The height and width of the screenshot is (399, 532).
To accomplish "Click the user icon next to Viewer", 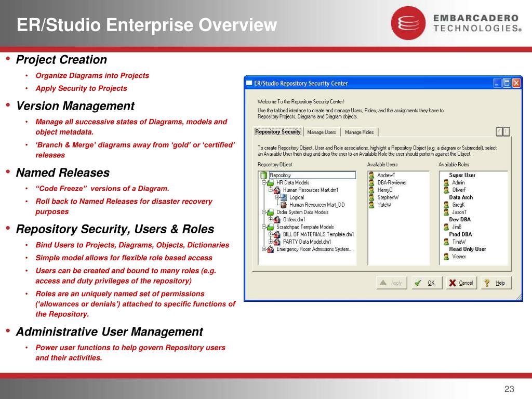I will pyautogui.click(x=446, y=257).
